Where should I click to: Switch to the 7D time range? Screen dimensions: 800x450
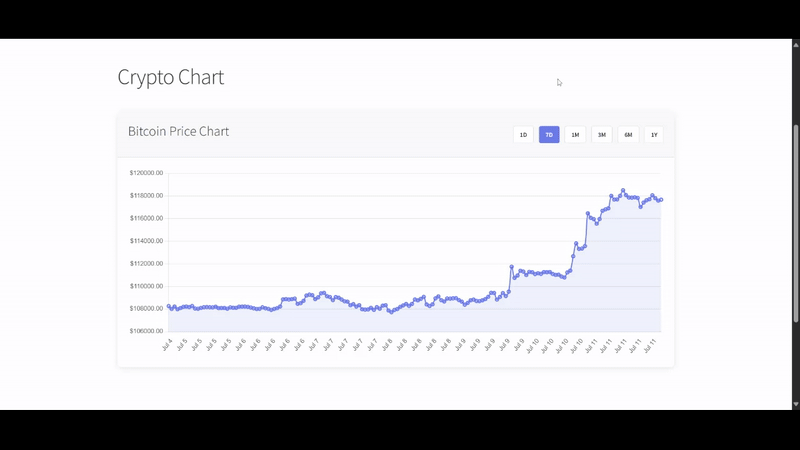click(x=549, y=135)
